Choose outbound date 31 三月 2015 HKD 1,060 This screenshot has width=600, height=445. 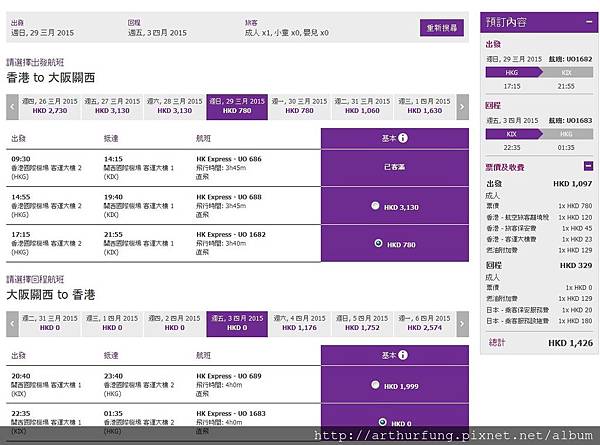click(362, 107)
